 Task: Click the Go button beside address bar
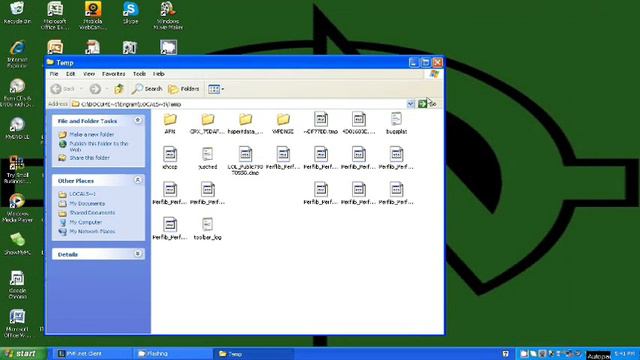427,104
